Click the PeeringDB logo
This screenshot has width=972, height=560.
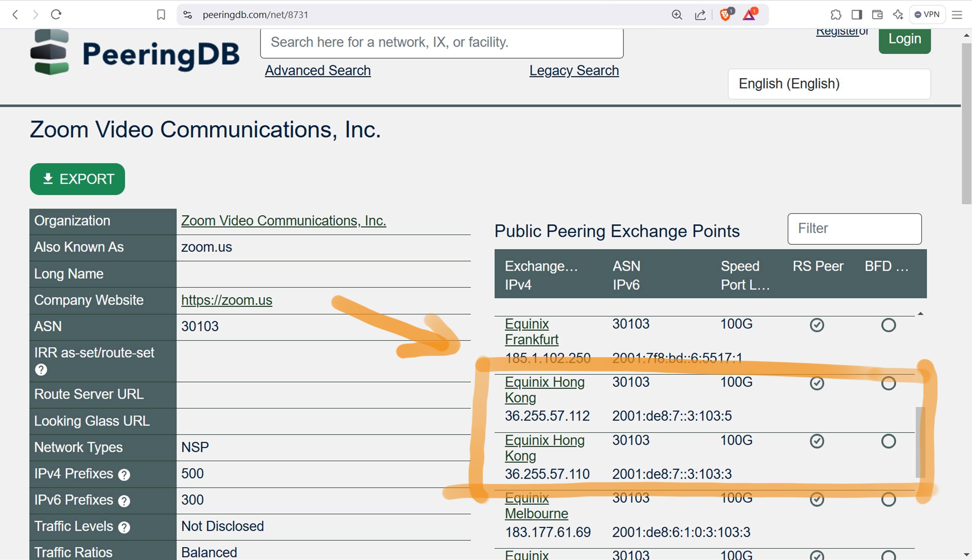[135, 52]
